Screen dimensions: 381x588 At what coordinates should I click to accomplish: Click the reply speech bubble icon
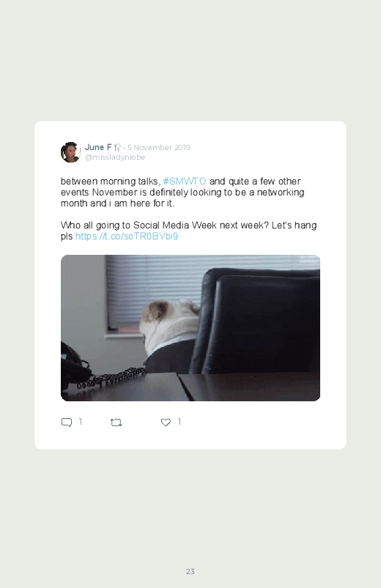pyautogui.click(x=67, y=423)
